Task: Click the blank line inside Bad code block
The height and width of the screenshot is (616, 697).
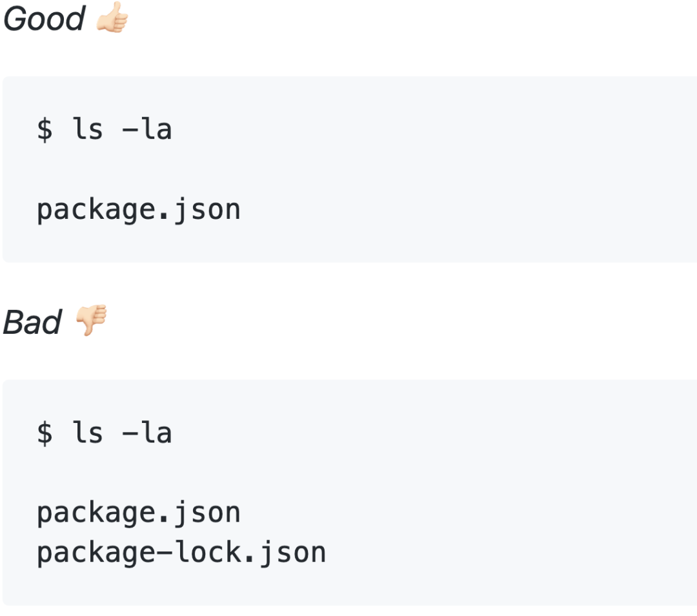Action: (349, 473)
